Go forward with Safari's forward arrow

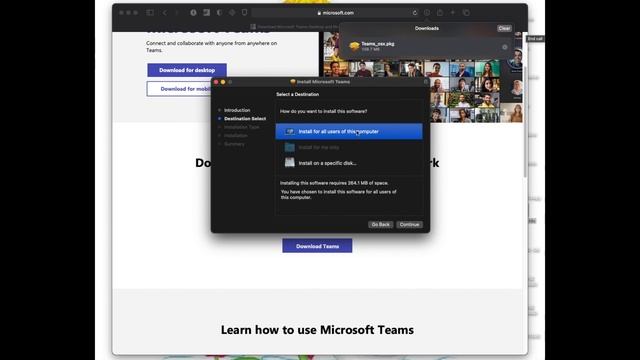click(177, 13)
